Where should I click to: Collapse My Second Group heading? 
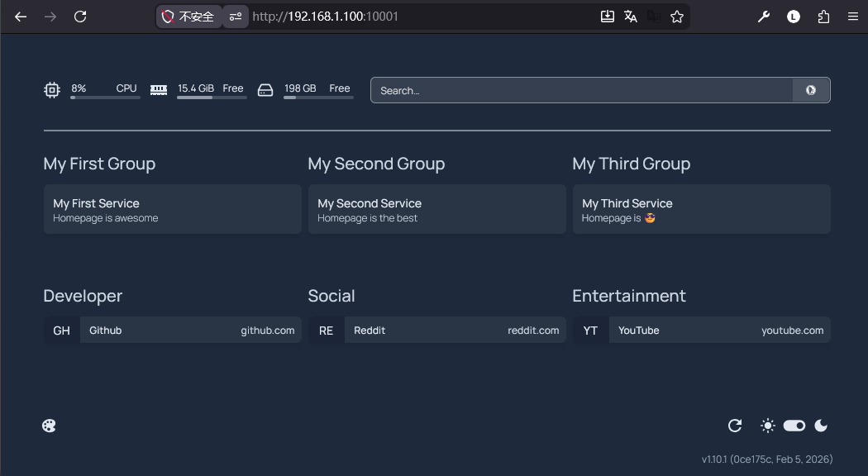coord(376,164)
